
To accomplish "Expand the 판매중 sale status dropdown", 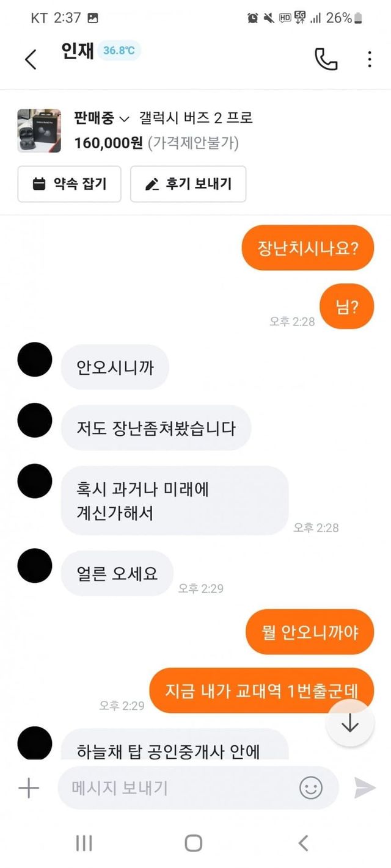I will 101,118.
